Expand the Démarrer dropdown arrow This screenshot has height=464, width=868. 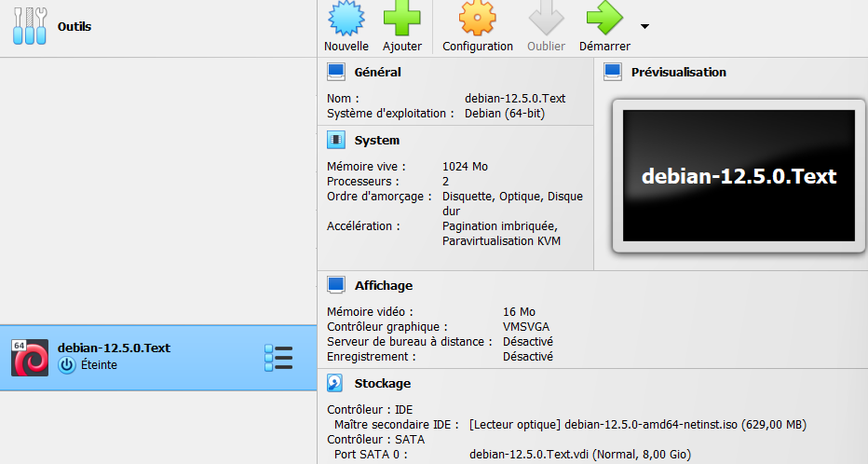click(644, 26)
